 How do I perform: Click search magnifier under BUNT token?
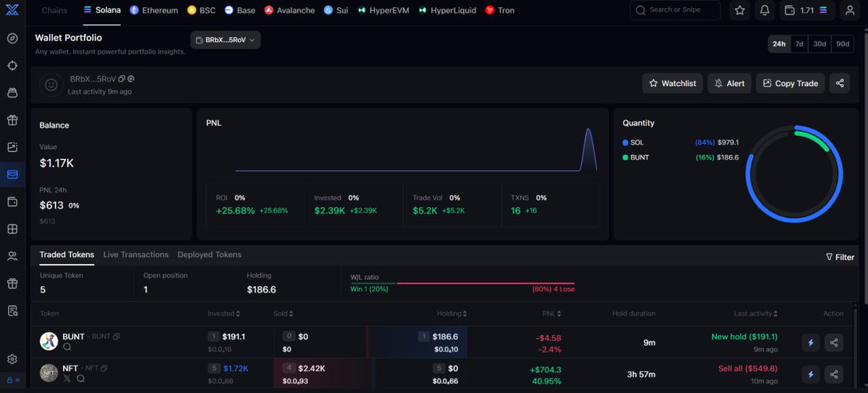[67, 347]
